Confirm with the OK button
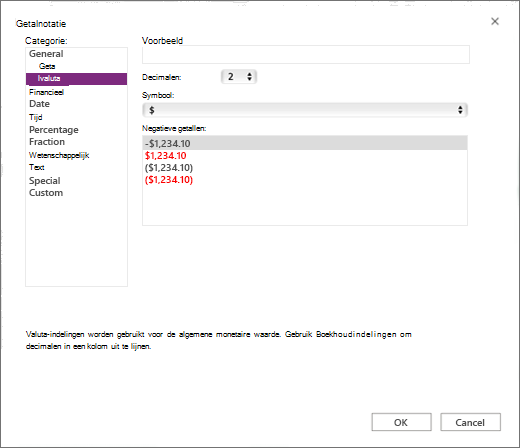Viewport: 520px width, 448px height. point(401,422)
